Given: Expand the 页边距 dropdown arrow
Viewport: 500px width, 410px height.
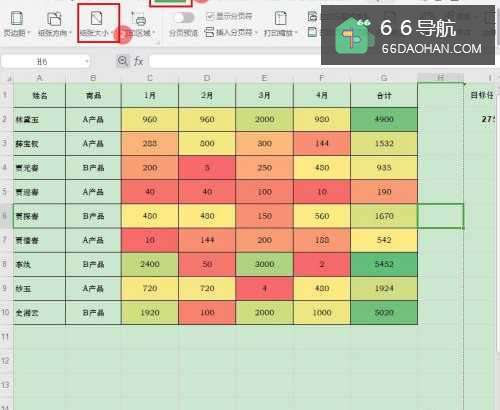Looking at the screenshot, I should point(29,33).
